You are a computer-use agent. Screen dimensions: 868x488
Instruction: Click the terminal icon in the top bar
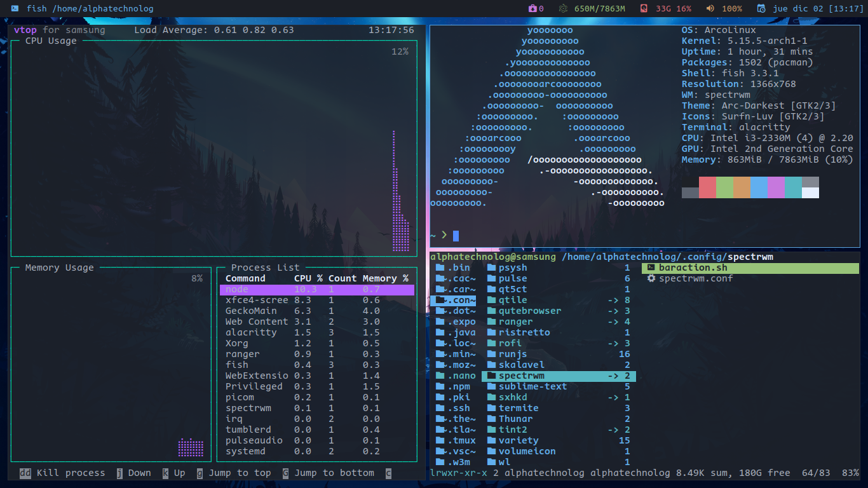point(15,9)
